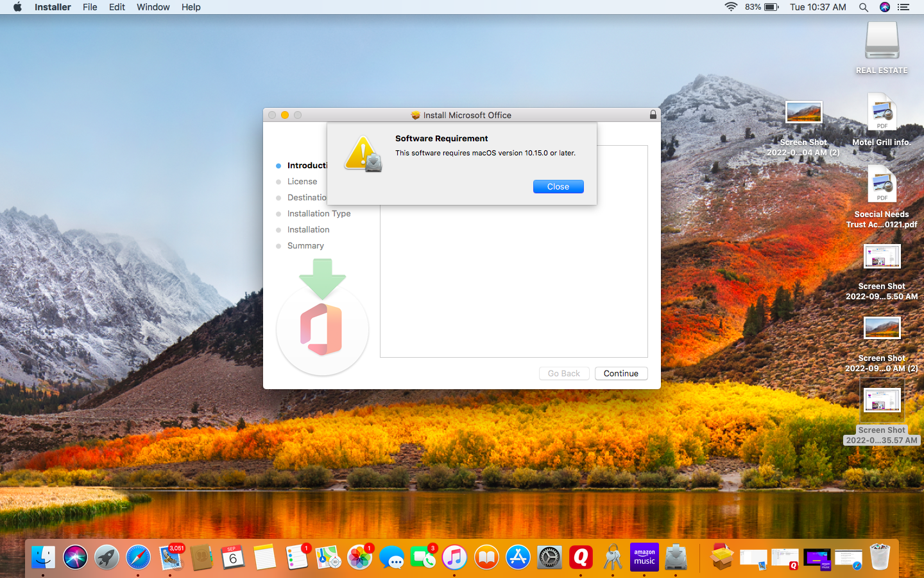924x578 pixels.
Task: Open FaceTime from the Dock
Action: [x=423, y=557]
